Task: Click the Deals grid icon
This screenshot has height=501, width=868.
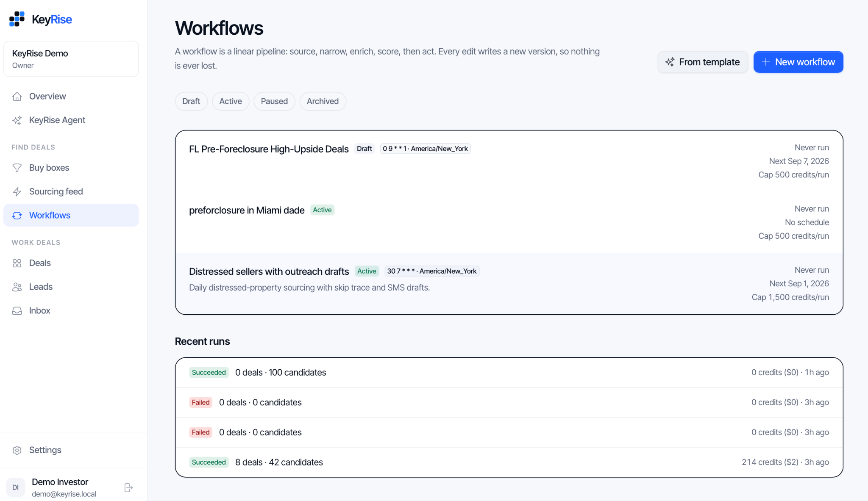Action: (17, 263)
